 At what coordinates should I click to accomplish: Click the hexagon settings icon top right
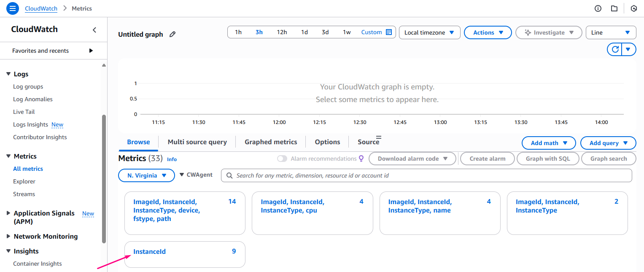[x=633, y=8]
